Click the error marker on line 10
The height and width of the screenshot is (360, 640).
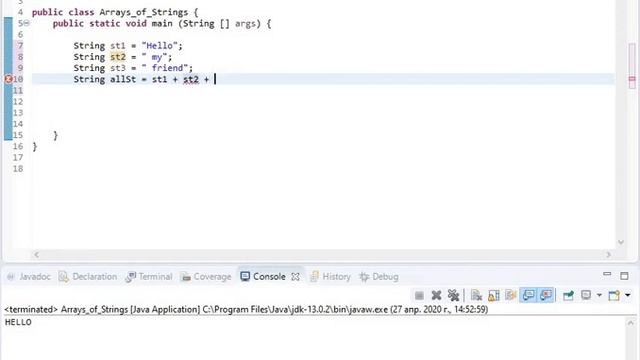(x=8, y=79)
